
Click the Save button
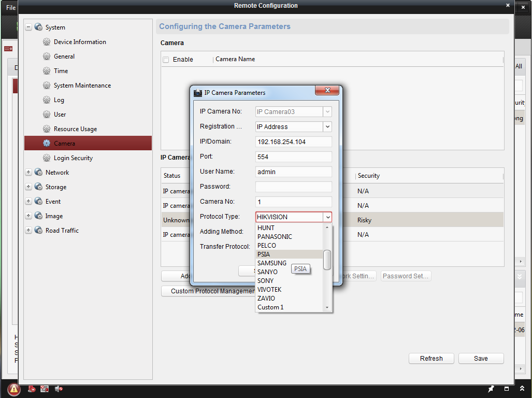(481, 359)
